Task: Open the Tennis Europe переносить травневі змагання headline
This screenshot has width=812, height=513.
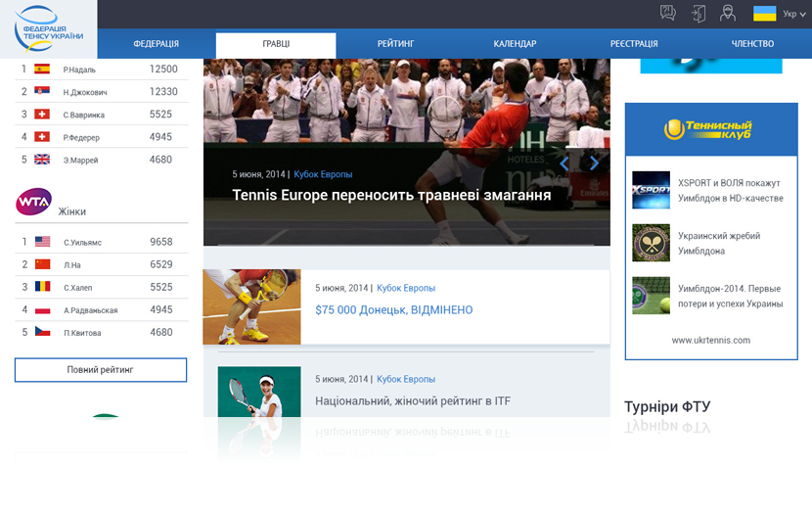Action: click(391, 196)
